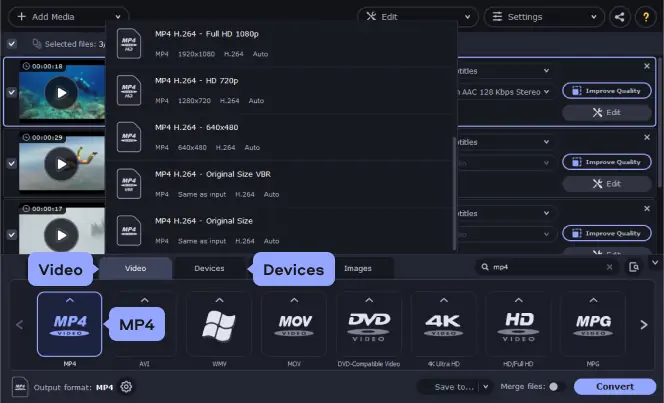Select the AVI format tile
The width and height of the screenshot is (664, 403).
144,324
